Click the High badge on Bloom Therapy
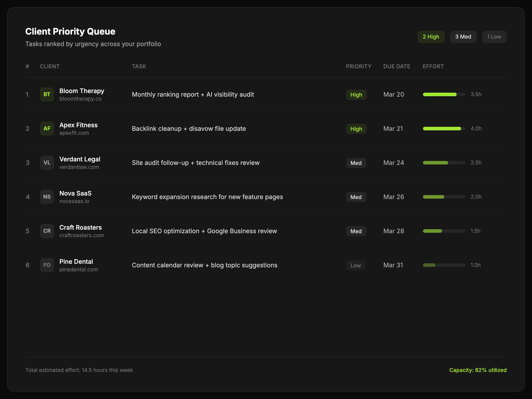The height and width of the screenshot is (399, 532). click(356, 95)
